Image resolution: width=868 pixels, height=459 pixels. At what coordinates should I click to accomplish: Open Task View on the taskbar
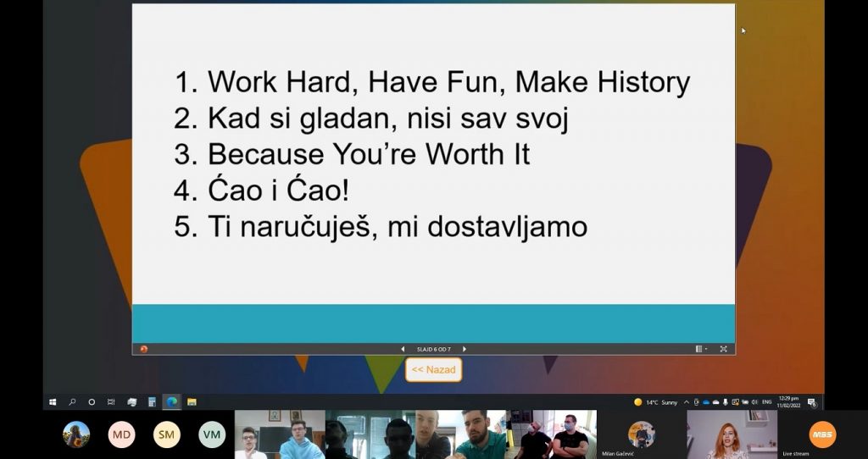click(x=111, y=402)
